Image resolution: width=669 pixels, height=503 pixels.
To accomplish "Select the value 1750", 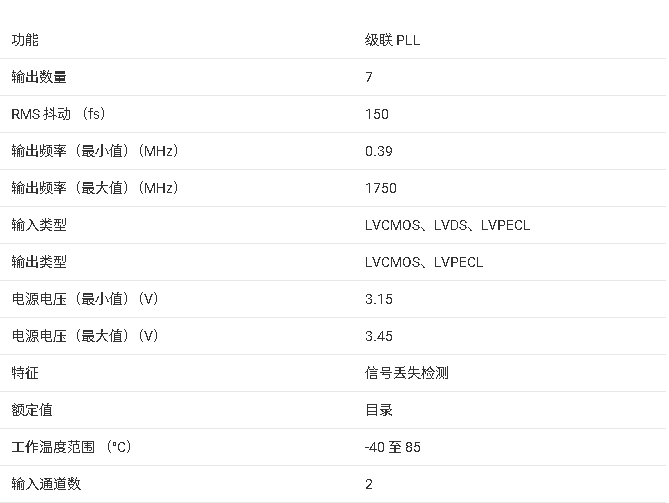I will tap(381, 188).
